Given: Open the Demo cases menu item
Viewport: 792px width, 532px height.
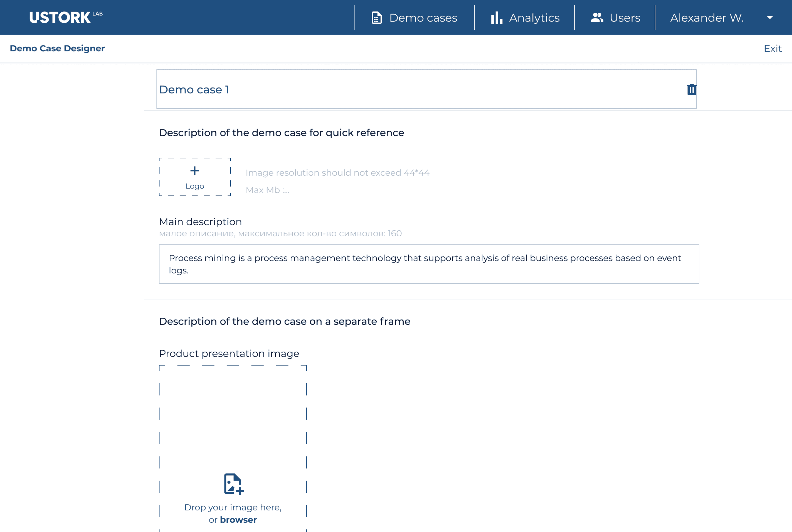Looking at the screenshot, I should tap(423, 18).
